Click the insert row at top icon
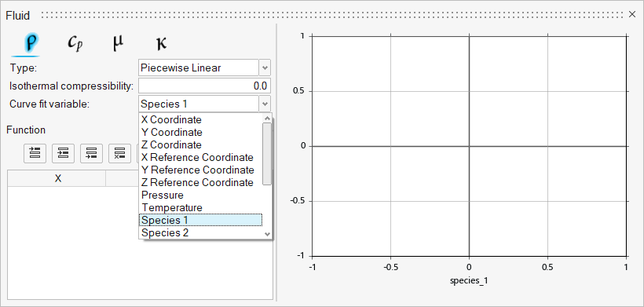The height and width of the screenshot is (307, 644). [35, 154]
